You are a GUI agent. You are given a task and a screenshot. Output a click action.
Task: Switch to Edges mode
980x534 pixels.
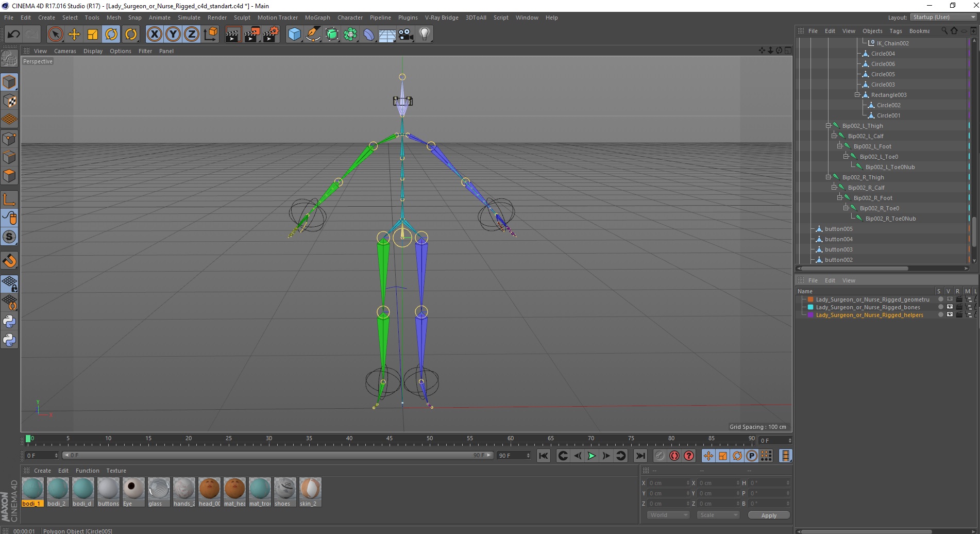[9, 157]
